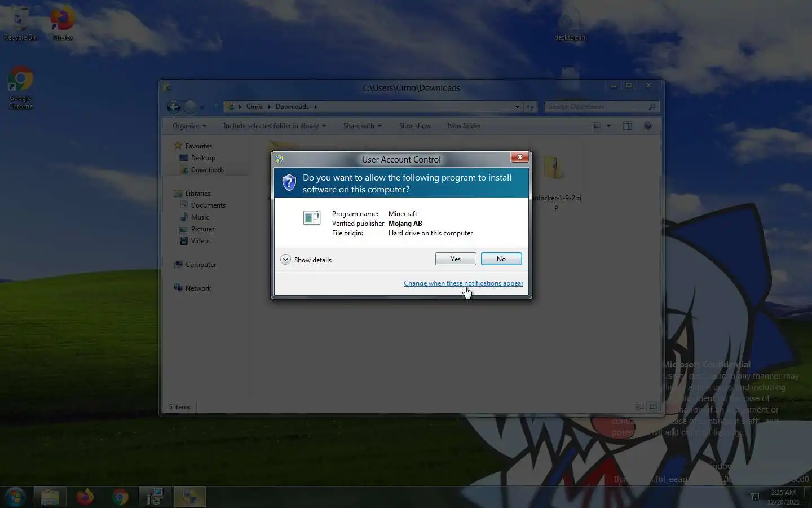
Task: Toggle the preview pane icon
Action: pos(627,126)
